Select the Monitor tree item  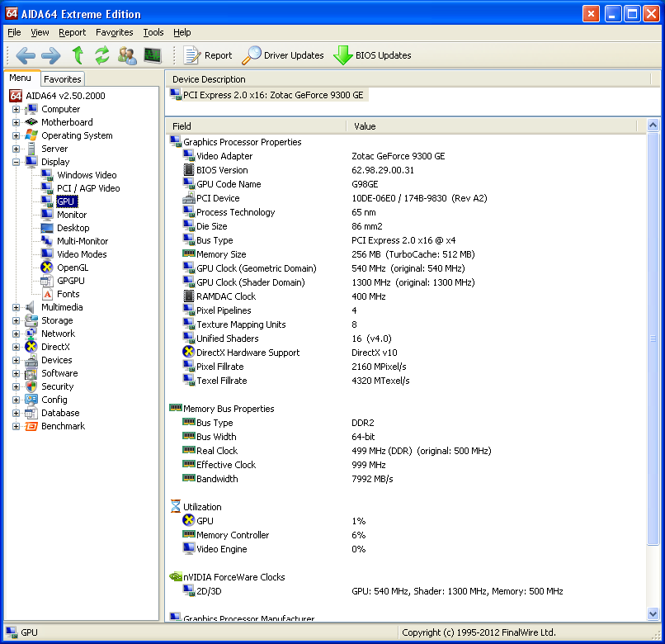pos(72,215)
